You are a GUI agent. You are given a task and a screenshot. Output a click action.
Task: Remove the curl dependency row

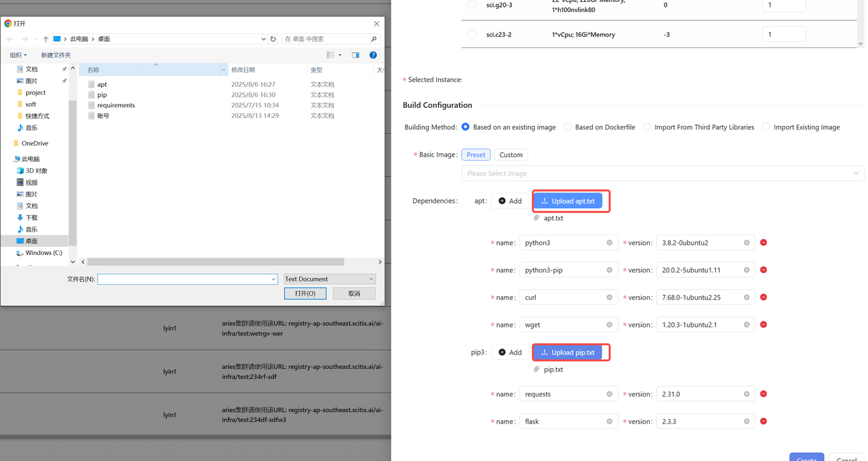tap(764, 298)
